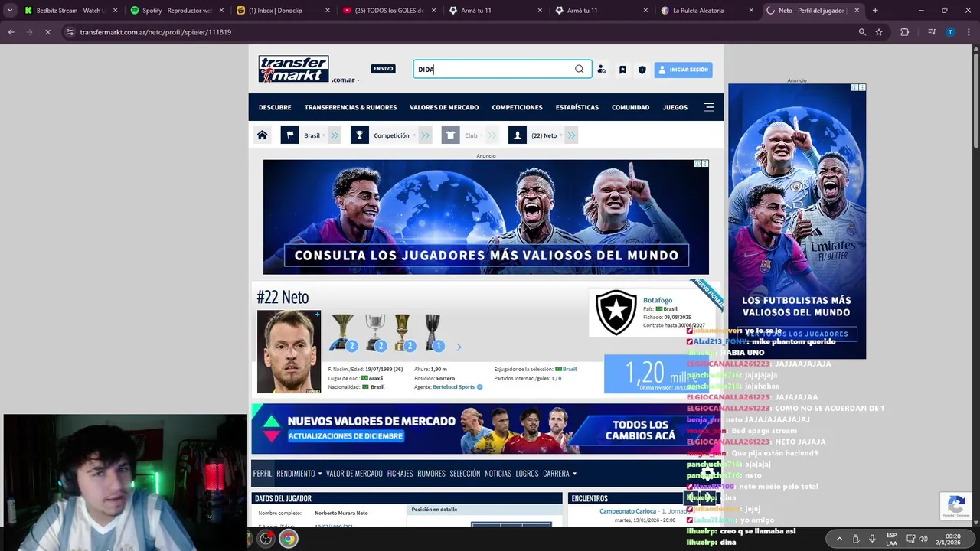Open the bookmark watchlist icon

622,70
